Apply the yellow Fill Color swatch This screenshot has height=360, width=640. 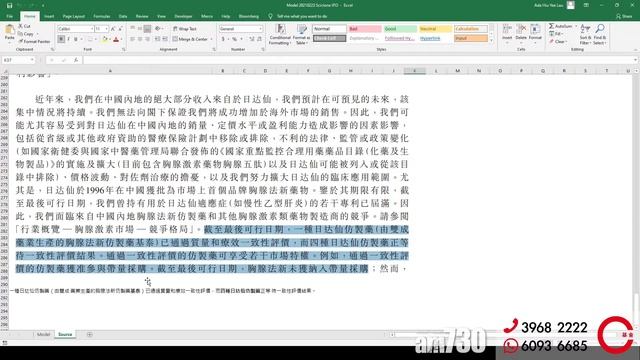104,39
